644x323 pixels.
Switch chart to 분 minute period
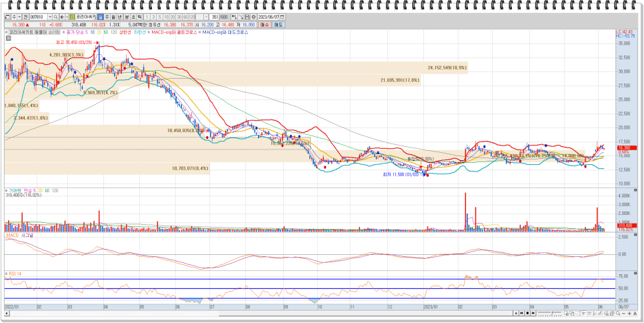[127, 17]
